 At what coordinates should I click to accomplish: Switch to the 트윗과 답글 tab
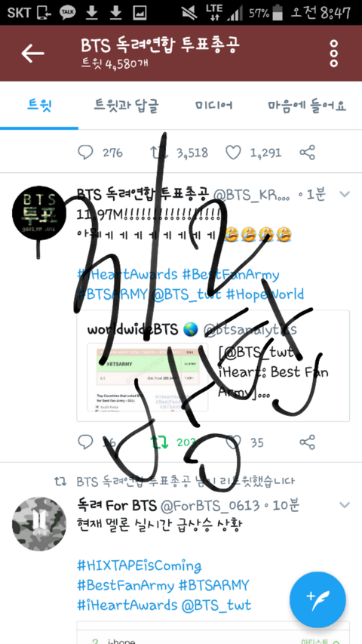point(126,105)
